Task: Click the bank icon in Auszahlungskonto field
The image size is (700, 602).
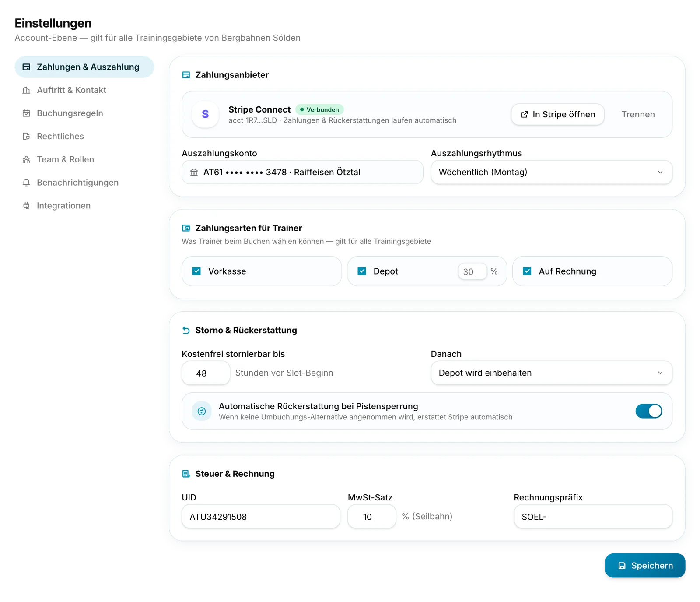Action: coord(194,173)
